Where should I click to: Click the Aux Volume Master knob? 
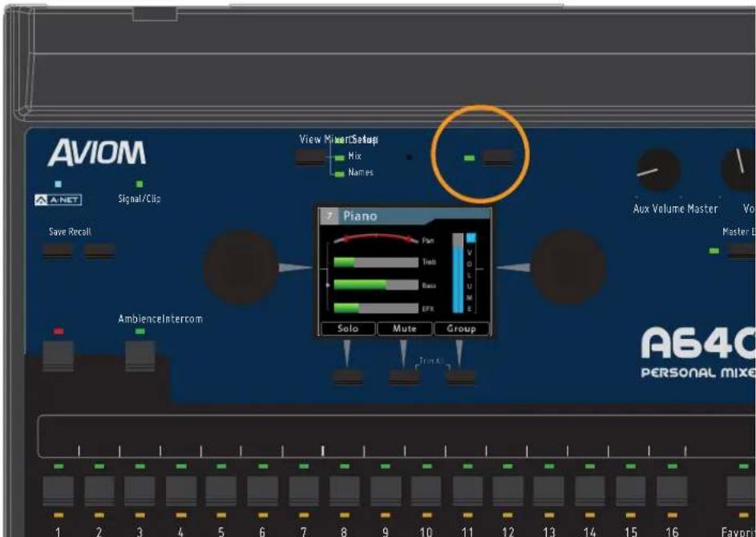pos(658,170)
